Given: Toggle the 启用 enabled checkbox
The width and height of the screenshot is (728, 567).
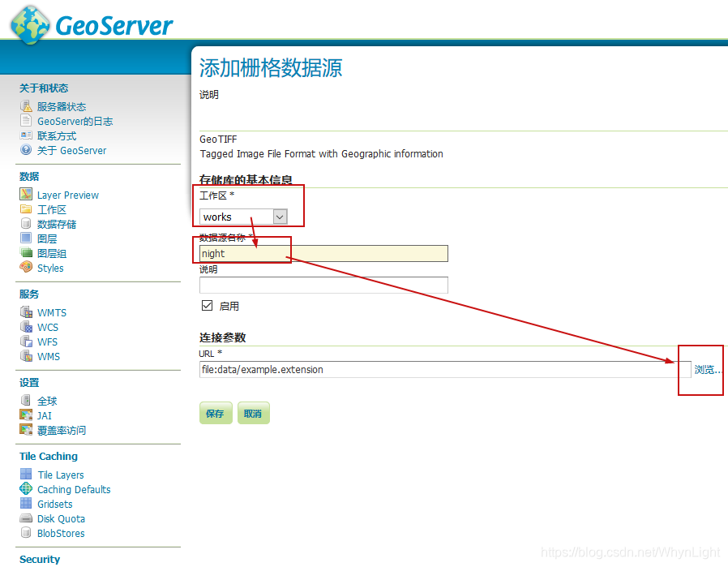Looking at the screenshot, I should tap(207, 306).
